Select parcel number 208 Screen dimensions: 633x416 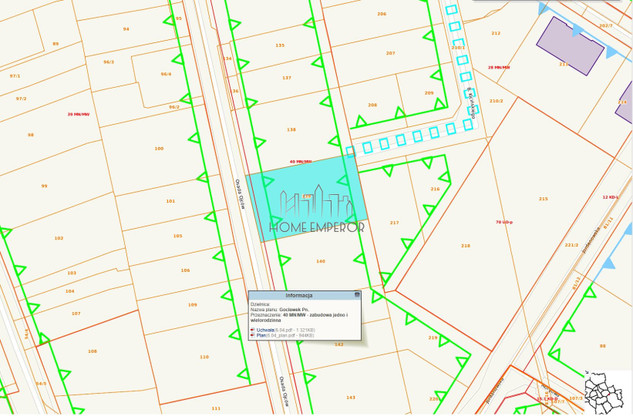pyautogui.click(x=372, y=104)
